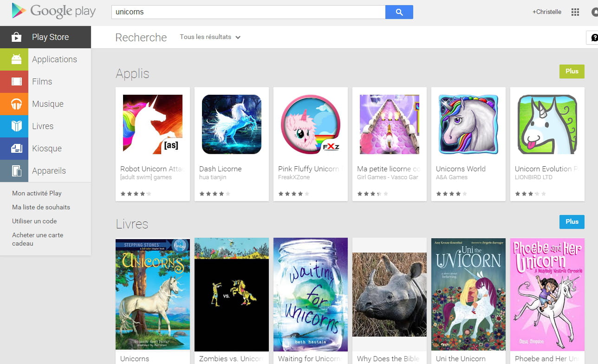Click the Unicorn Evolution app title
Screen dimensions: 598x364
(x=546, y=169)
